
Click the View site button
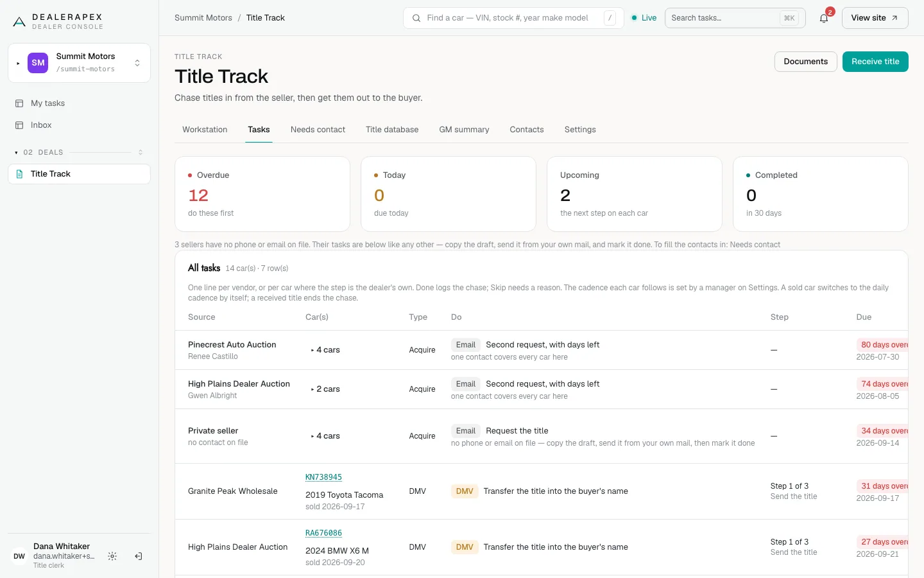click(875, 18)
